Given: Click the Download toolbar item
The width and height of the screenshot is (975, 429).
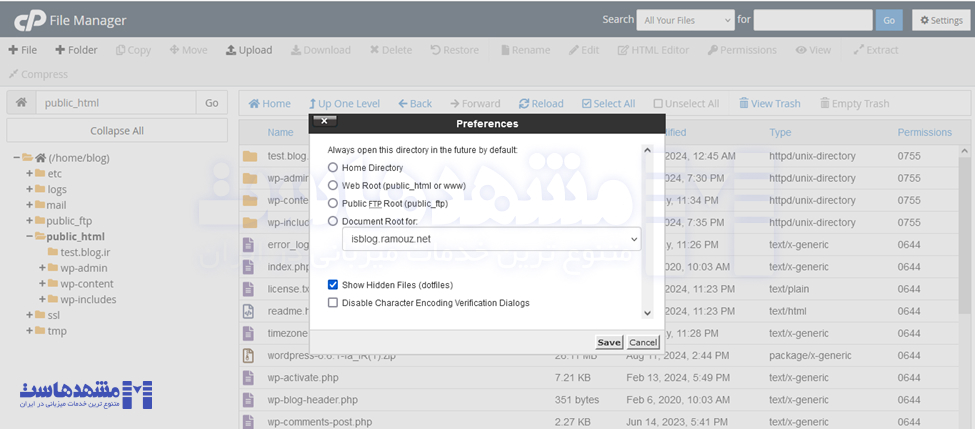Looking at the screenshot, I should pyautogui.click(x=321, y=50).
